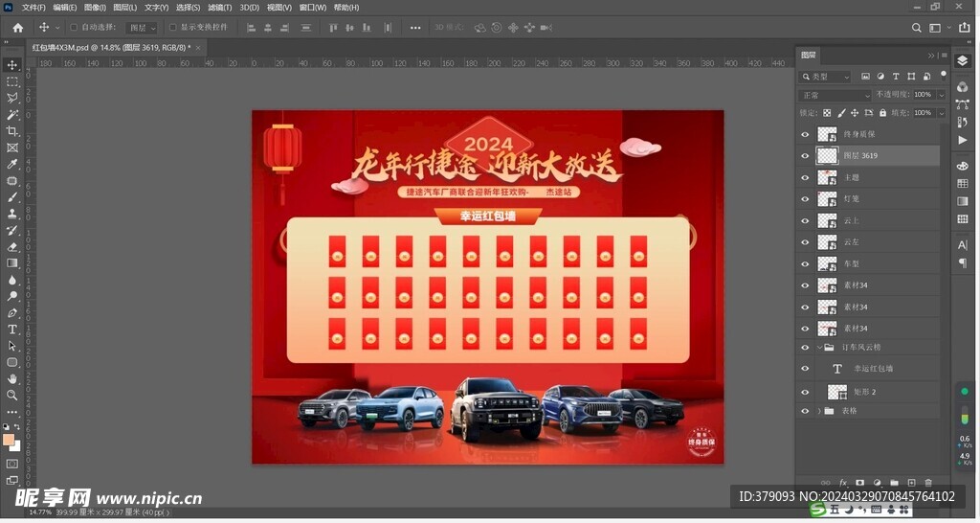Select the Gradient tool
Image resolution: width=980 pixels, height=523 pixels.
[x=11, y=263]
